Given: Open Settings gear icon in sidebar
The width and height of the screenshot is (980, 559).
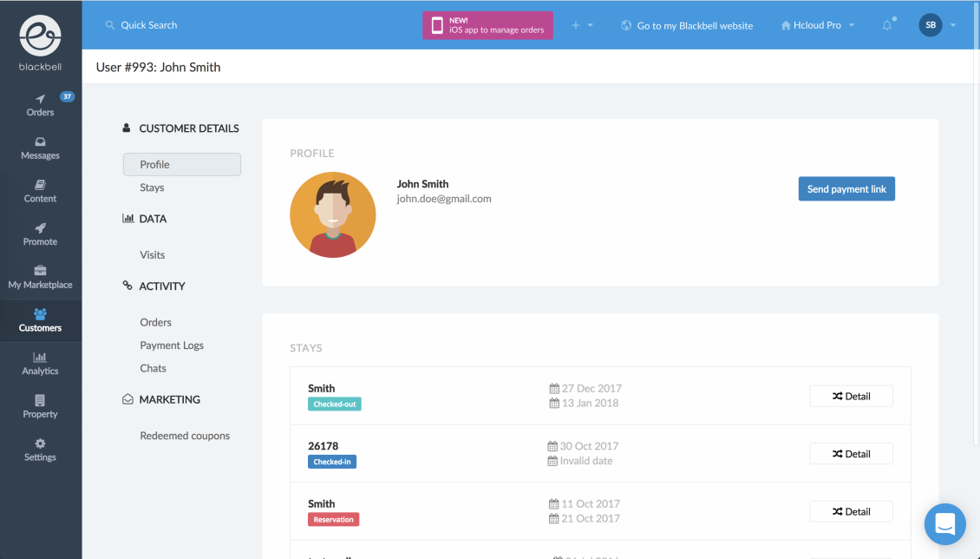Looking at the screenshot, I should point(40,444).
